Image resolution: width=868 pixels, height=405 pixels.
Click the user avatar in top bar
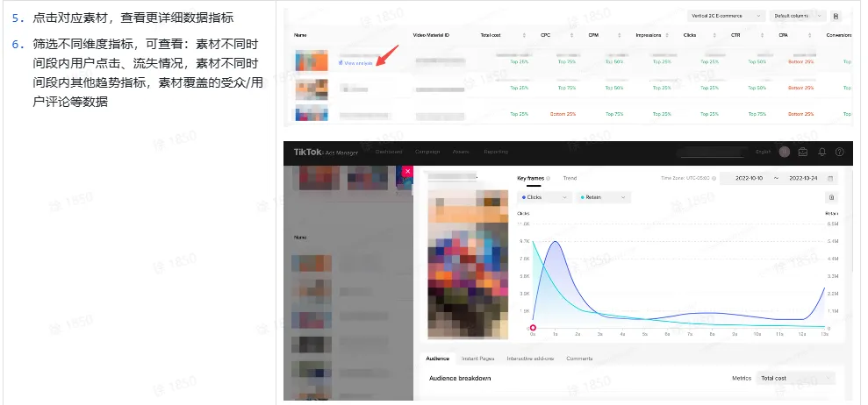click(784, 153)
